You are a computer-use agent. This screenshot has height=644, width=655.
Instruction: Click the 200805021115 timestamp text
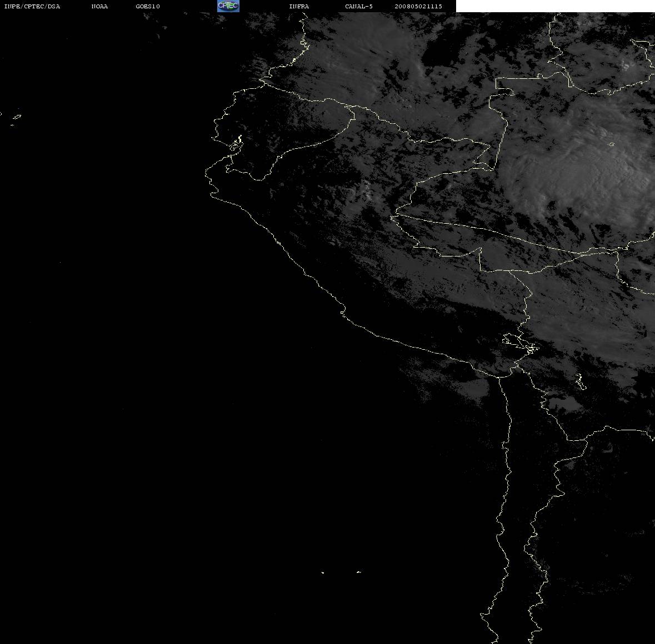coord(418,6)
